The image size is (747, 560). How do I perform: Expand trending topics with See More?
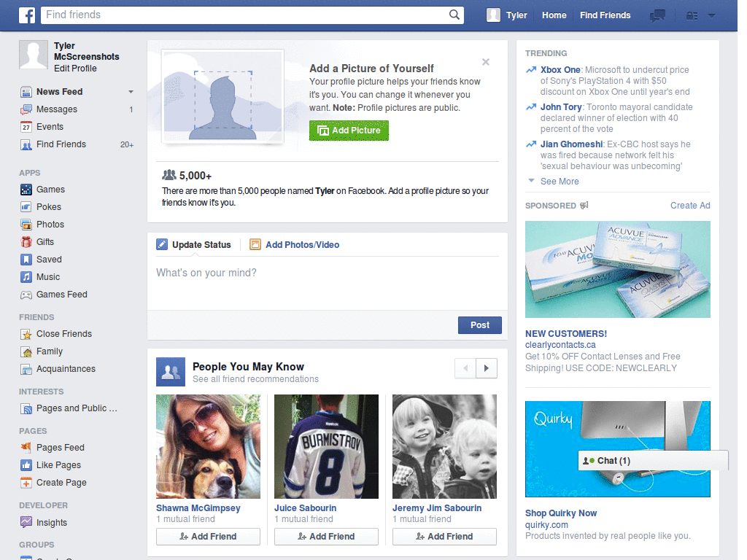coord(560,182)
